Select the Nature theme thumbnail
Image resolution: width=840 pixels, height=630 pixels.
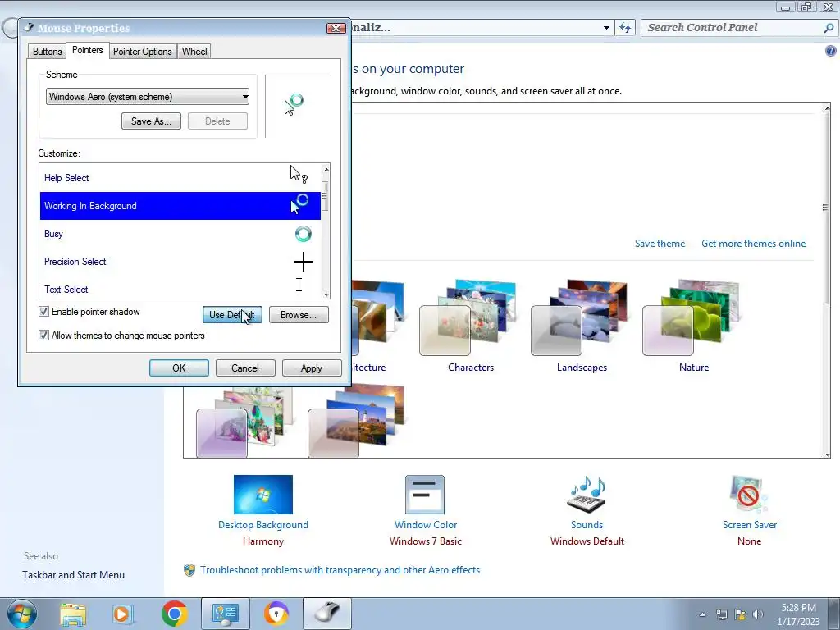click(692, 317)
